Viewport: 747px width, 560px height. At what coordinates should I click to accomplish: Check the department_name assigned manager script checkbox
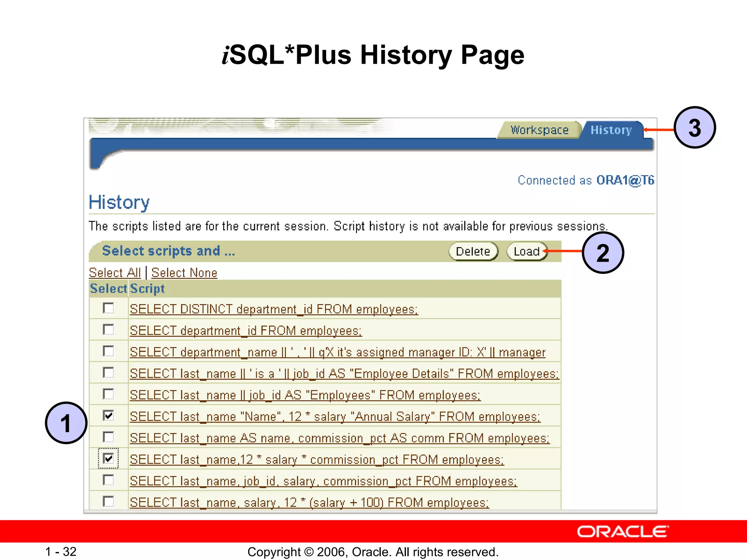pyautogui.click(x=108, y=351)
